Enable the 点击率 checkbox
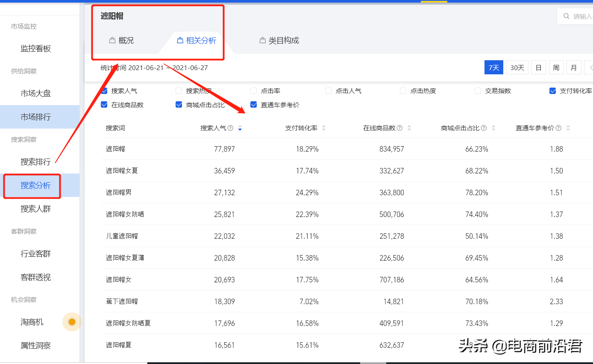 coord(253,91)
